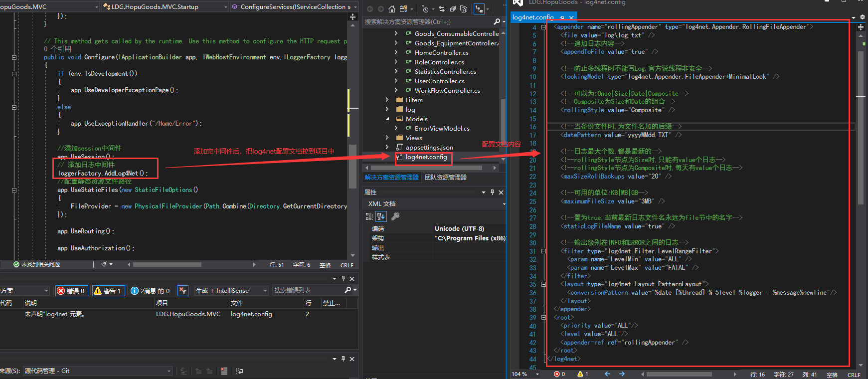Viewport: 868px width, 379px height.
Task: Collapse the appender element at line 4
Action: (543, 27)
